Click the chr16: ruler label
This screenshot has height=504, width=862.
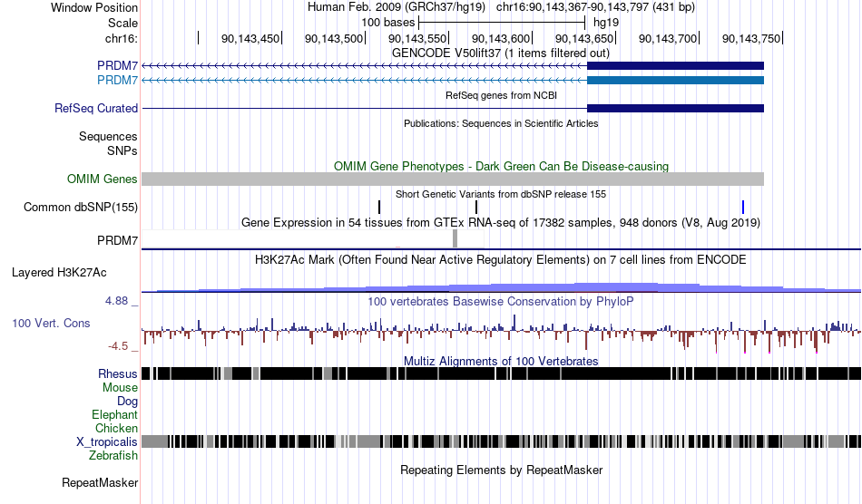click(x=122, y=38)
